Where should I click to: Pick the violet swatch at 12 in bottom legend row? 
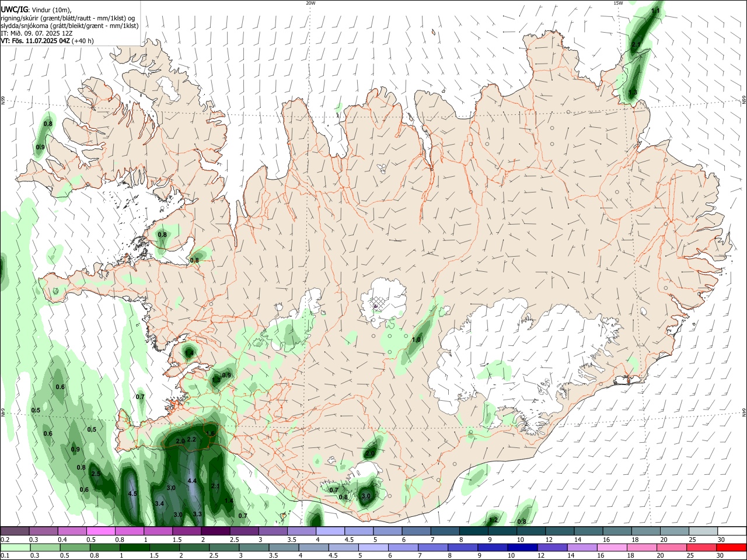click(x=552, y=547)
